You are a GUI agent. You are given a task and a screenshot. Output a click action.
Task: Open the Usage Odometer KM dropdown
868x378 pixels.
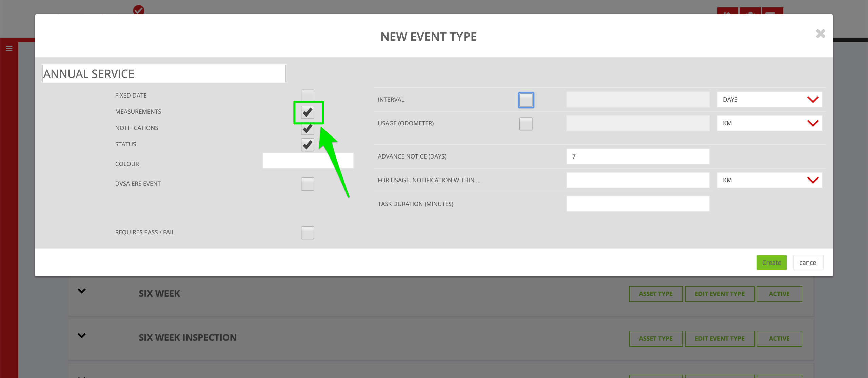(769, 123)
